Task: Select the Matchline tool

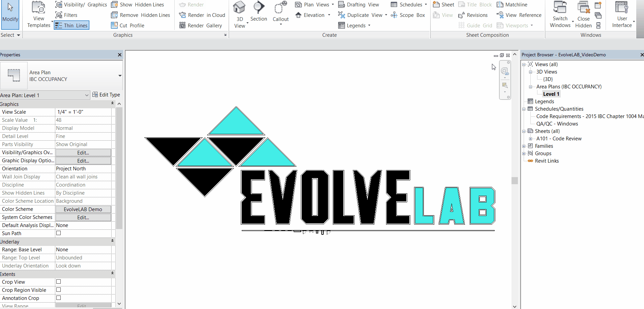Action: pos(512,5)
